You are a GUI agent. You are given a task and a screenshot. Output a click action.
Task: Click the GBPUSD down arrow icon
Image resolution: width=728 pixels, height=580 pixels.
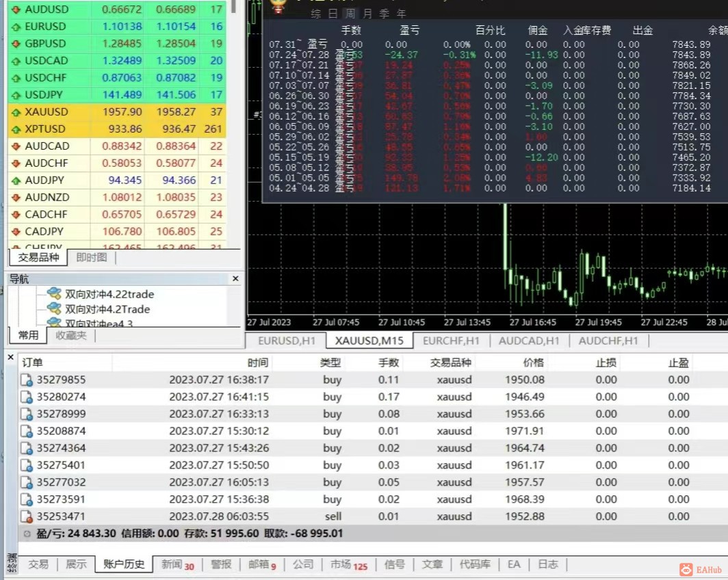16,44
